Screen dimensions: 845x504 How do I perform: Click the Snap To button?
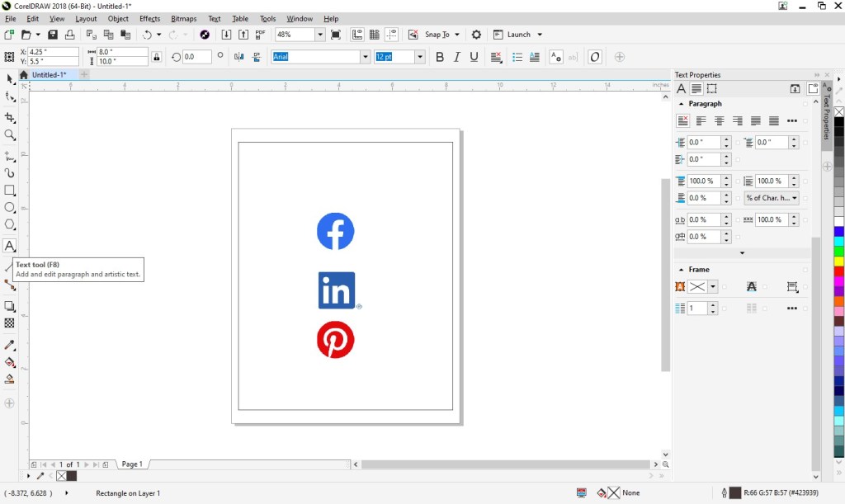pos(437,35)
